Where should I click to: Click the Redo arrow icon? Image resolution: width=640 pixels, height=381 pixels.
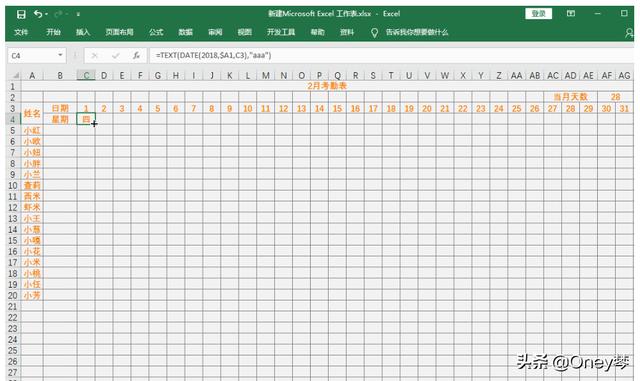[58, 14]
